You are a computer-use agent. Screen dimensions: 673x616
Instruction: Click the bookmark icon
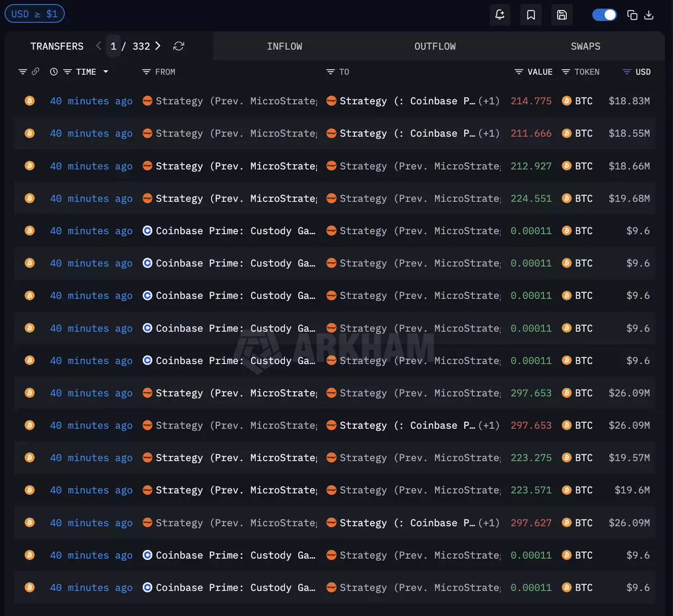pyautogui.click(x=531, y=15)
